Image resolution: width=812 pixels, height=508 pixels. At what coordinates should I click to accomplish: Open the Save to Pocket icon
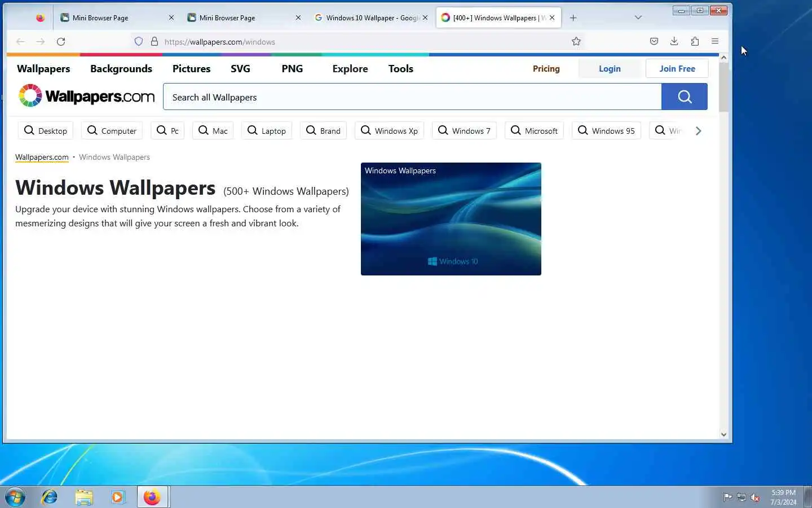click(654, 41)
